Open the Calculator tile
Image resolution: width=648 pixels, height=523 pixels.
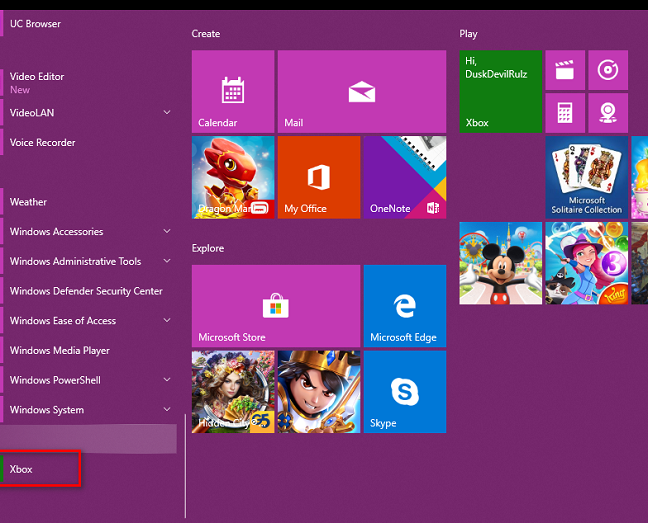(x=565, y=113)
